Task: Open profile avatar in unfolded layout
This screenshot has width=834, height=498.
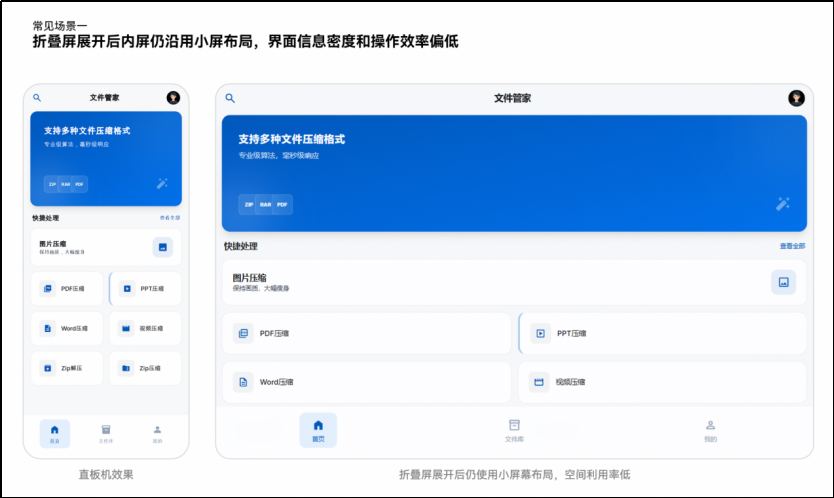Action: pyautogui.click(x=796, y=98)
